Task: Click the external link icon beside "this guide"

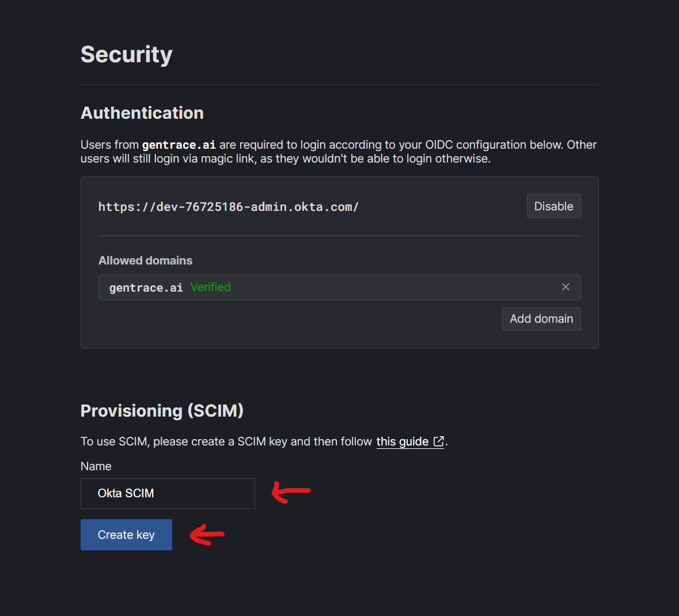Action: pyautogui.click(x=438, y=441)
